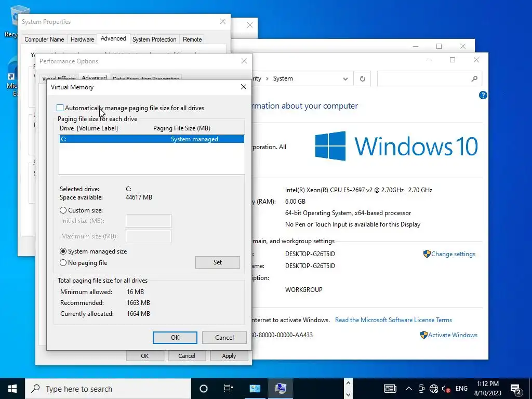
Task: Click OK in the Performance Options window
Action: click(x=145, y=356)
